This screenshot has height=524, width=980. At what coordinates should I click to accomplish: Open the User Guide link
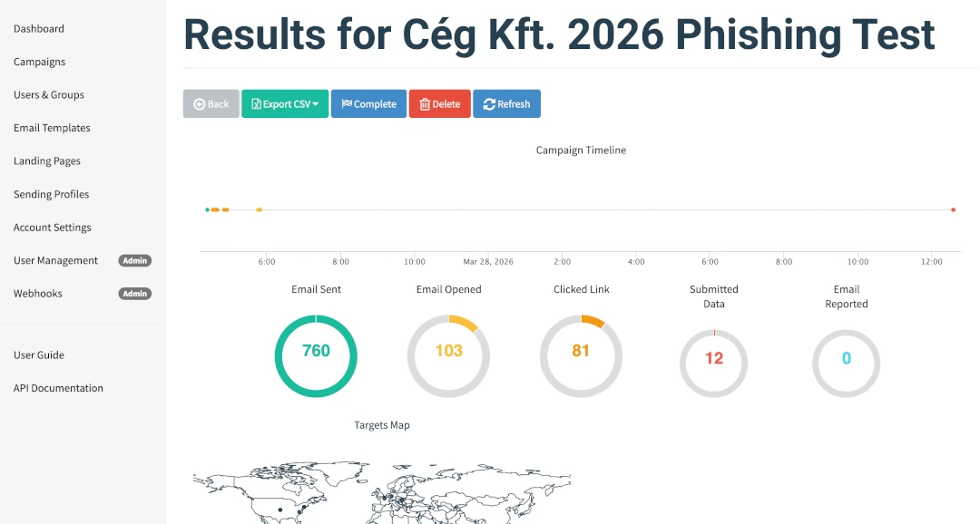pos(39,355)
